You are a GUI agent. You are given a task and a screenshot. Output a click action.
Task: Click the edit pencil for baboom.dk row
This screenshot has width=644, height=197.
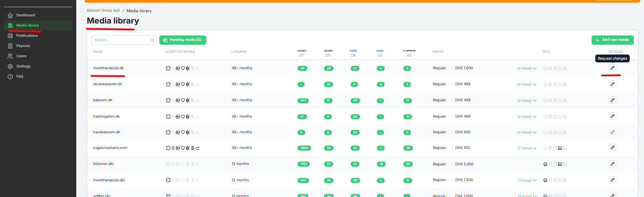point(612,100)
